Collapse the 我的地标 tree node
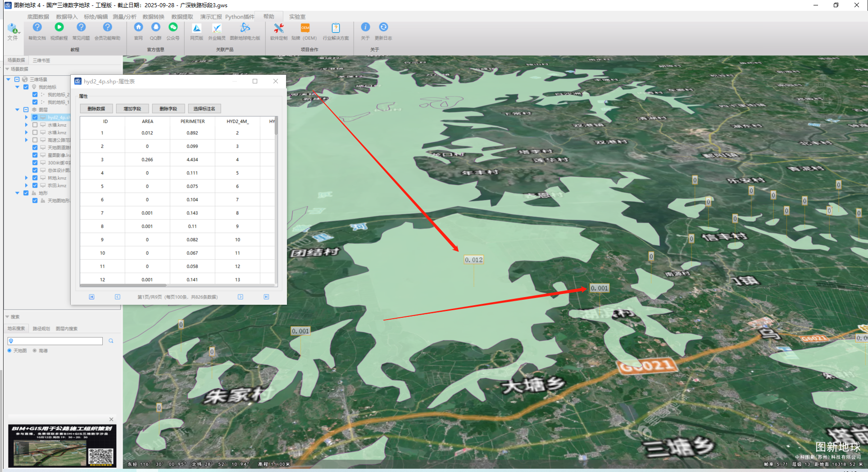 [x=18, y=87]
